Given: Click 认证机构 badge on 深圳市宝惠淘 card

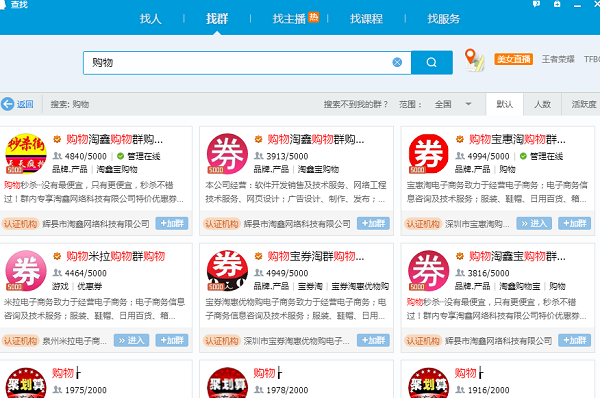Looking at the screenshot, I should click(x=423, y=223).
